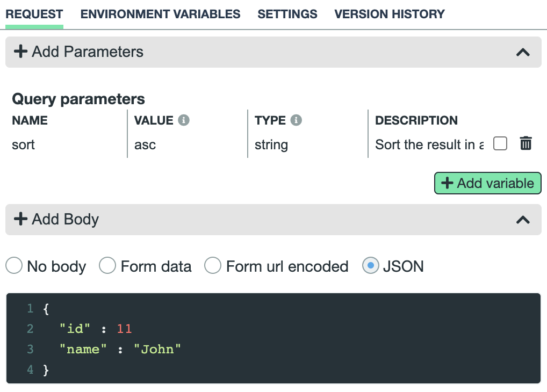Screen dimensions: 547x392
Task: Check the checkbox on the sort parameter row
Action: point(500,143)
